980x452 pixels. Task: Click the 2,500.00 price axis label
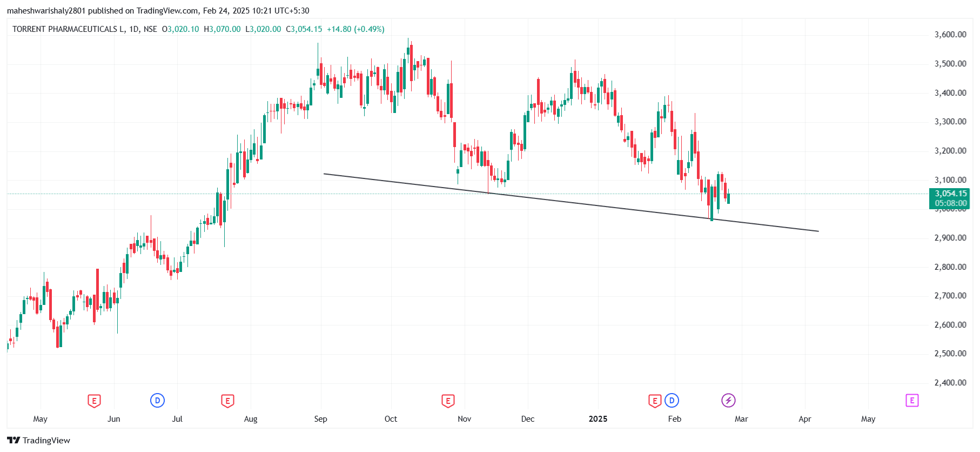[950, 354]
